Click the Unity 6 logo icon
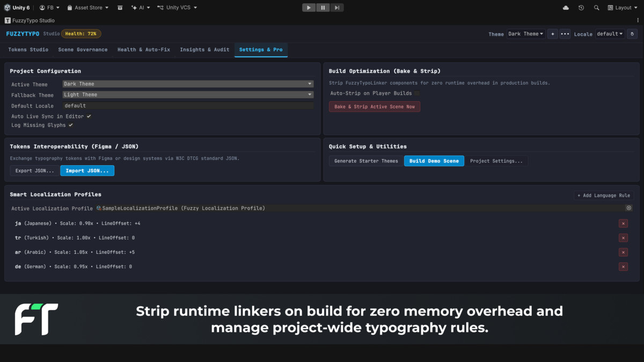644x362 pixels. pyautogui.click(x=7, y=8)
